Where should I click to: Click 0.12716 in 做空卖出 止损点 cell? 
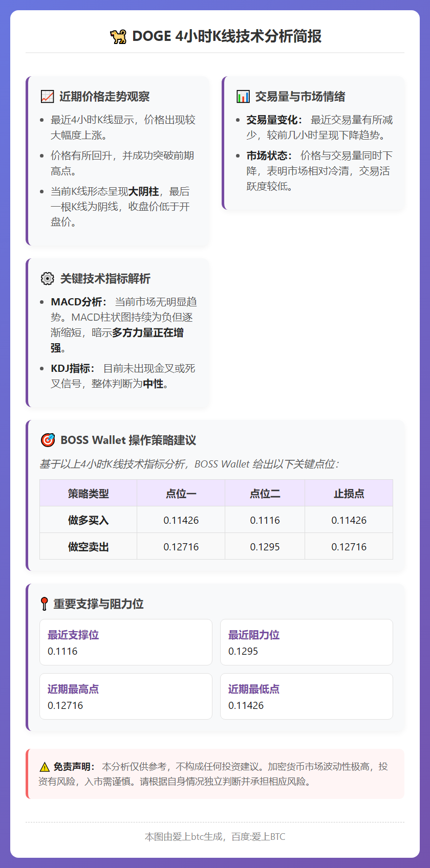[x=349, y=547]
